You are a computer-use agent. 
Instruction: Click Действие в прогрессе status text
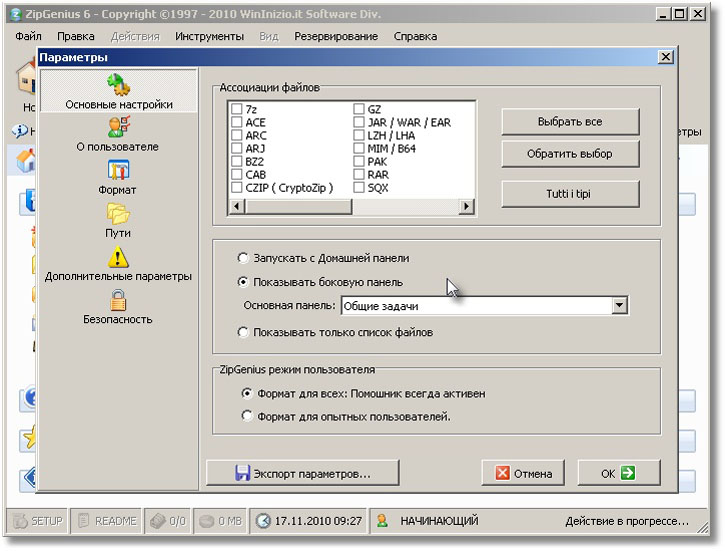coord(627,521)
